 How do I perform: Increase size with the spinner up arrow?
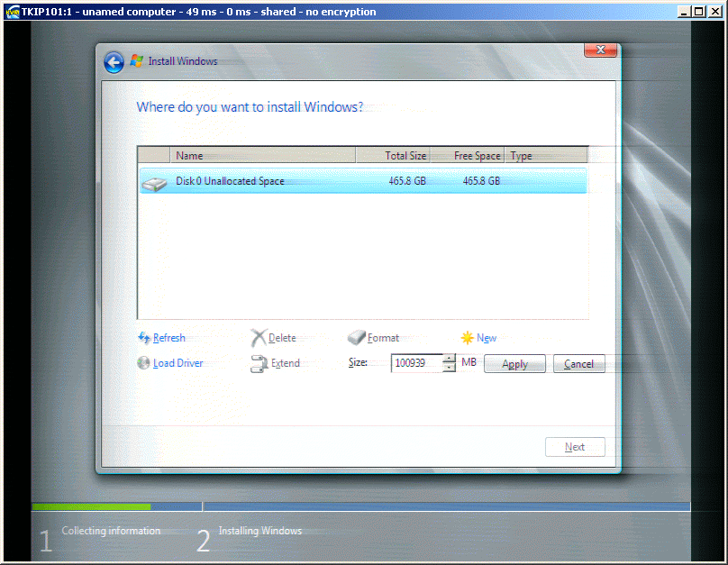(449, 359)
